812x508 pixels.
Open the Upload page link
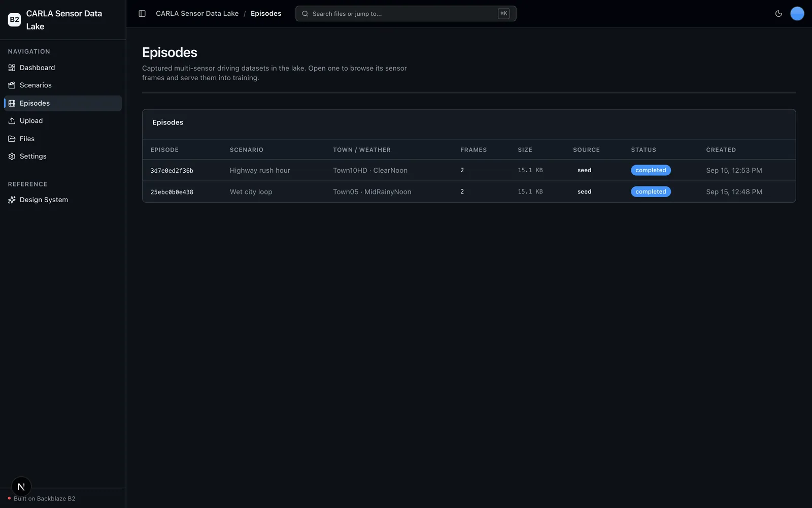click(63, 121)
